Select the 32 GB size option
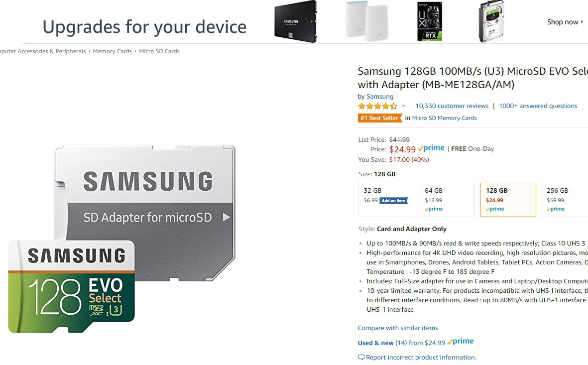 [x=386, y=200]
